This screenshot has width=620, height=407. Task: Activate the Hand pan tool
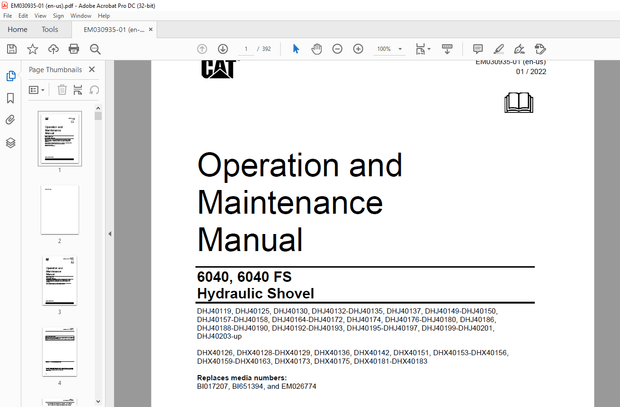pyautogui.click(x=317, y=49)
